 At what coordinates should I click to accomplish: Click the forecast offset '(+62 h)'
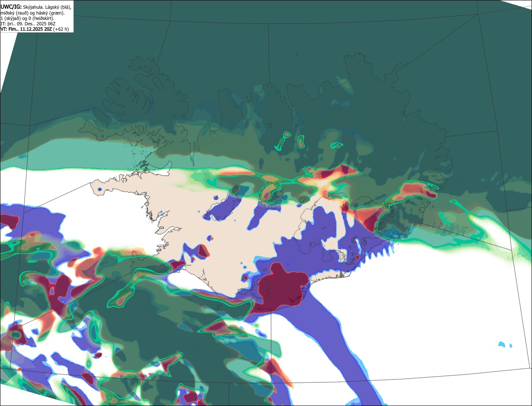coord(61,29)
